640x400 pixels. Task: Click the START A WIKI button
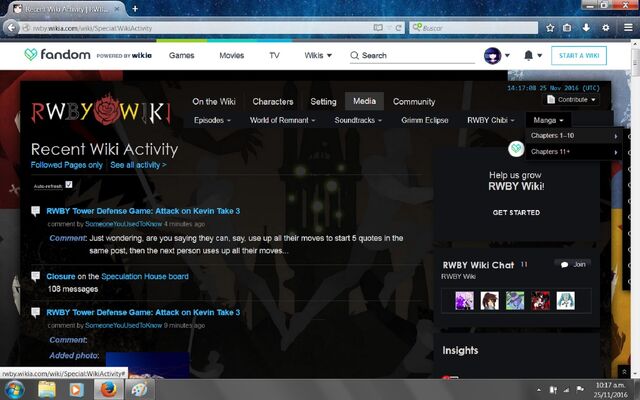pyautogui.click(x=579, y=56)
